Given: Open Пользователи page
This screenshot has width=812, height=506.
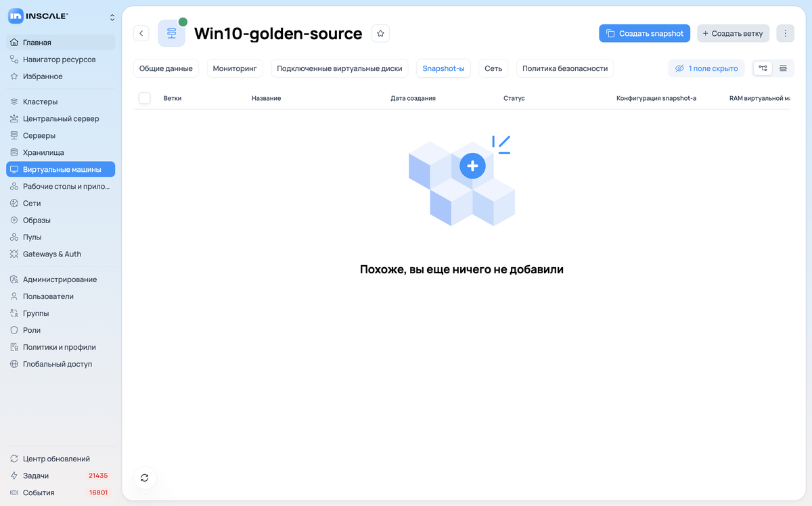Looking at the screenshot, I should (61, 297).
